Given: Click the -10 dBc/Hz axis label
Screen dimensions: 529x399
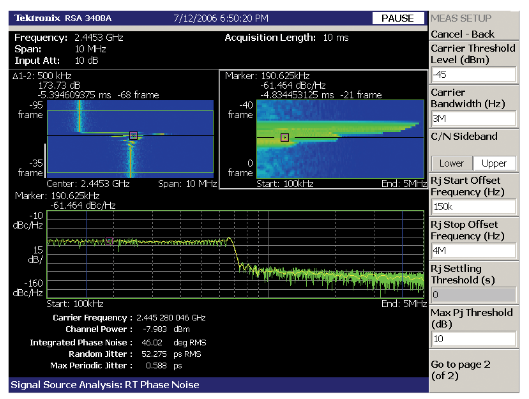Looking at the screenshot, I should (x=28, y=221).
